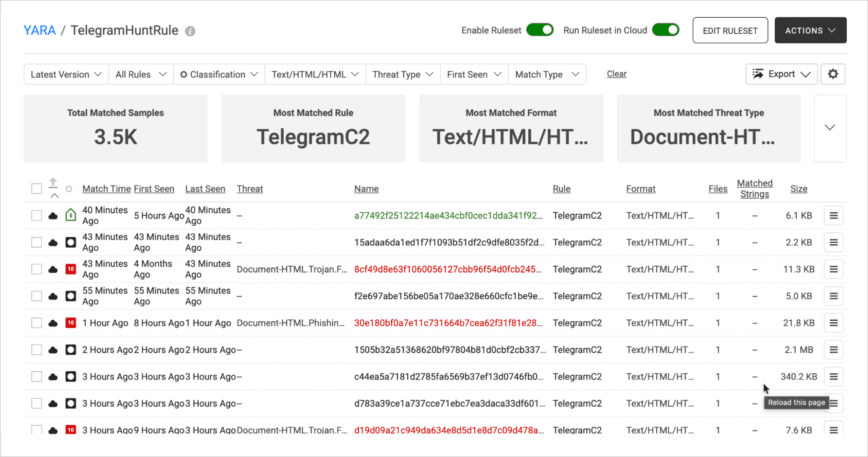Screen dimensions: 868x457
Task: Check the select-all checkbox in table header
Action: click(36, 189)
